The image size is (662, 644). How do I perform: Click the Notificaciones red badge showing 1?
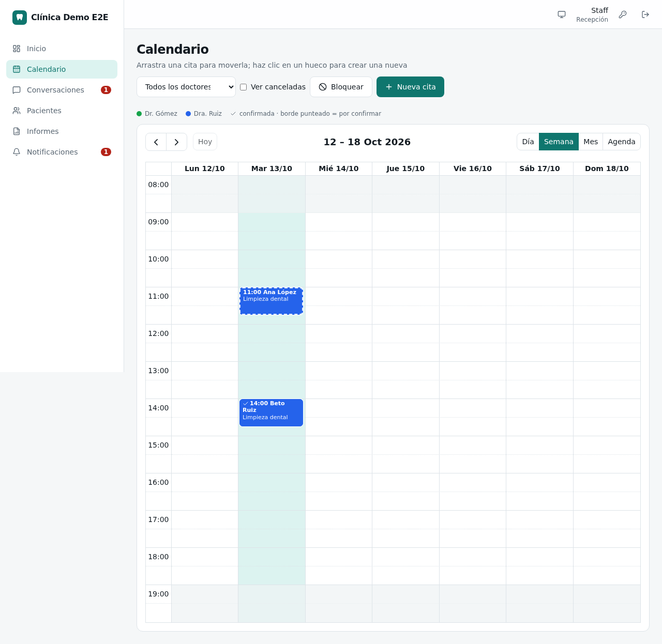106,152
